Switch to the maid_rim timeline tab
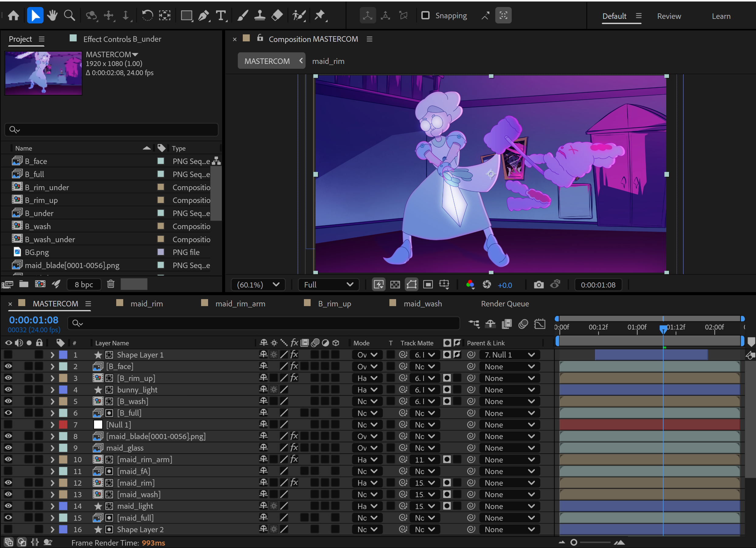This screenshot has height=548, width=756. [146, 304]
